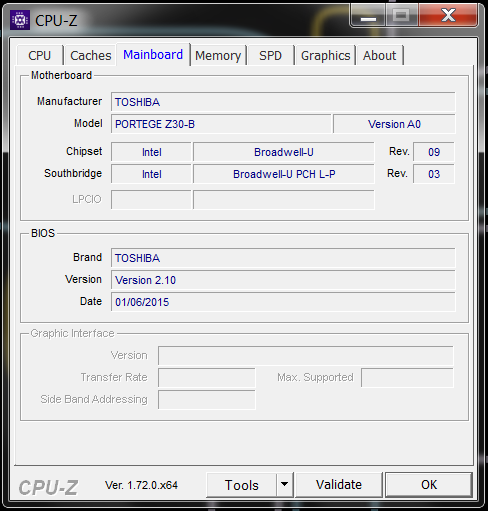Screen dimensions: 488x511
Task: Click the Chipset label
Action: click(84, 151)
